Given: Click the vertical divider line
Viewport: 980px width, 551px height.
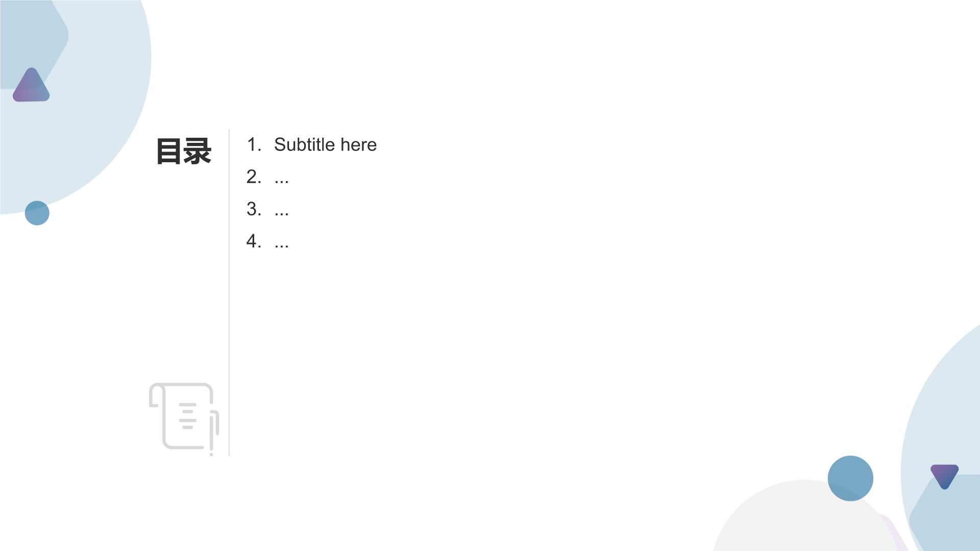Looking at the screenshot, I should pos(229,292).
